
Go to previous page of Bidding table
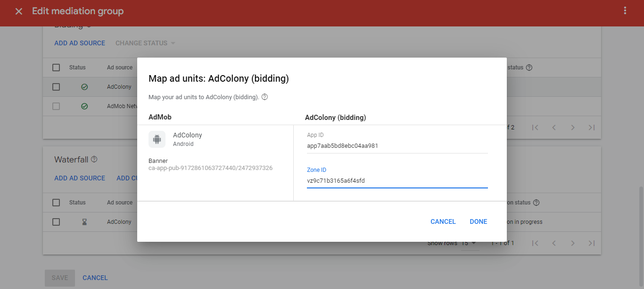554,127
